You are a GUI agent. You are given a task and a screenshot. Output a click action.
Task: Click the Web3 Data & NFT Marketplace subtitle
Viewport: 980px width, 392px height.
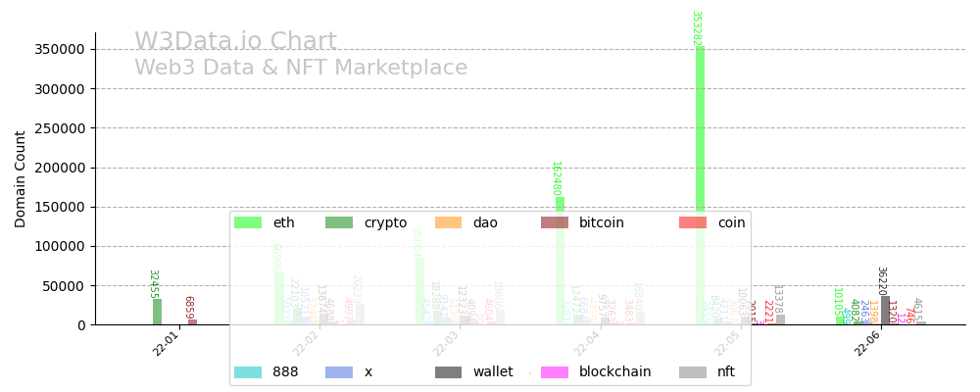301,69
